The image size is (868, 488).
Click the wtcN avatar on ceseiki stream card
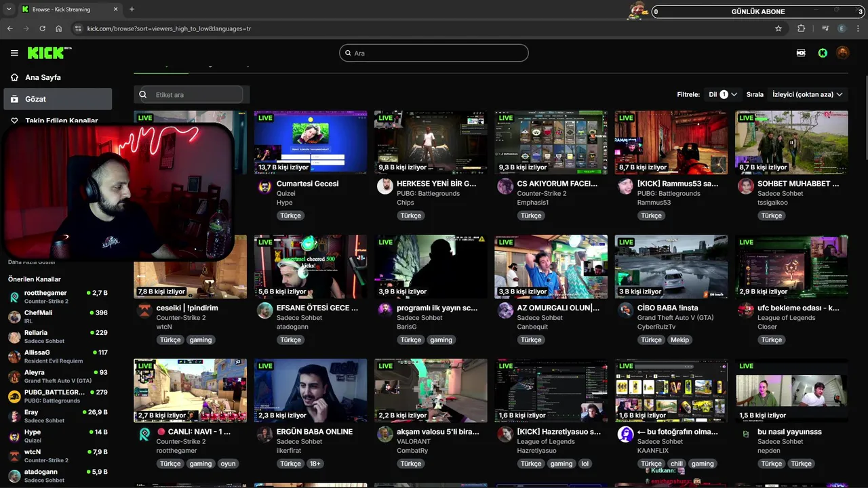click(144, 310)
